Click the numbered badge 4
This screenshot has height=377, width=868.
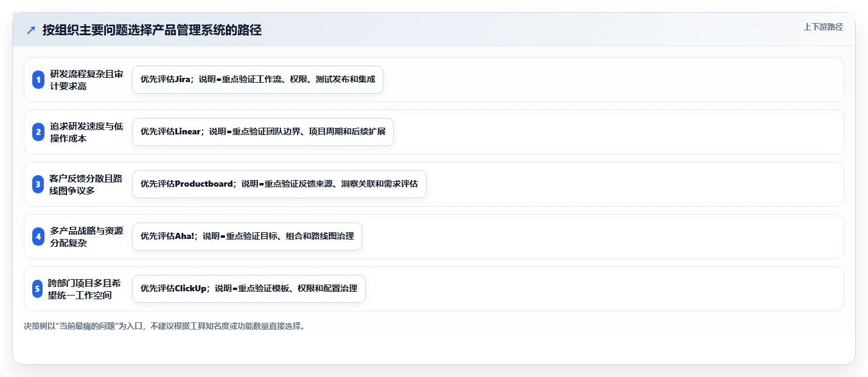click(38, 237)
